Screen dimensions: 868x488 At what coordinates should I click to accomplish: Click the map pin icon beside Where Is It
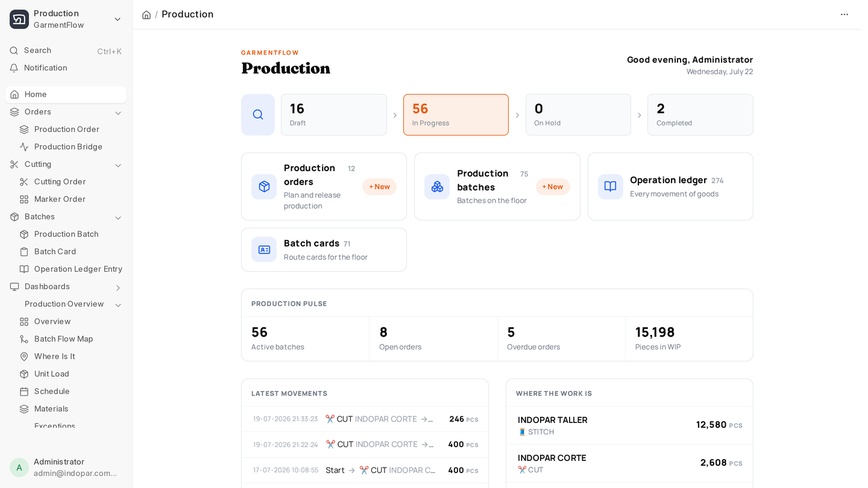click(x=24, y=357)
